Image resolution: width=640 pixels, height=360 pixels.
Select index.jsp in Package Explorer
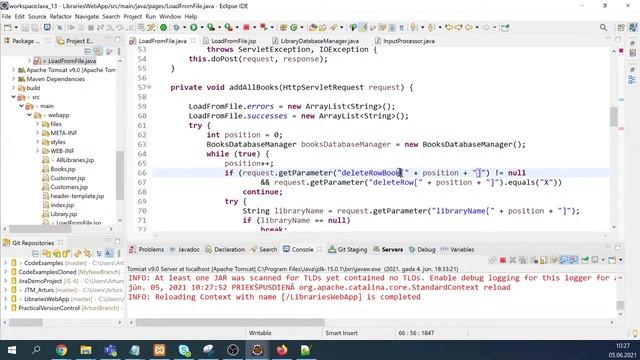(62, 205)
